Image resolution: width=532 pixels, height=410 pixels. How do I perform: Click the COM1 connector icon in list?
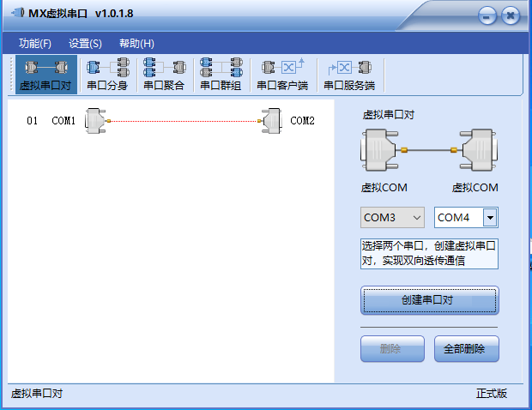pyautogui.click(x=95, y=121)
